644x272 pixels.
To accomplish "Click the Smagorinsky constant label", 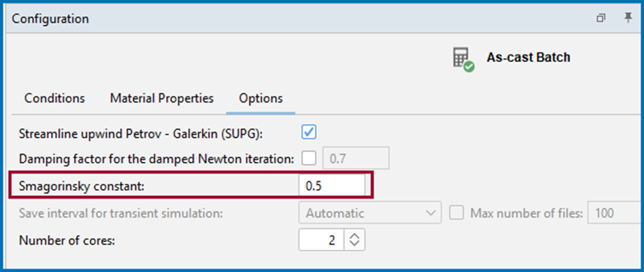I will 82,187.
